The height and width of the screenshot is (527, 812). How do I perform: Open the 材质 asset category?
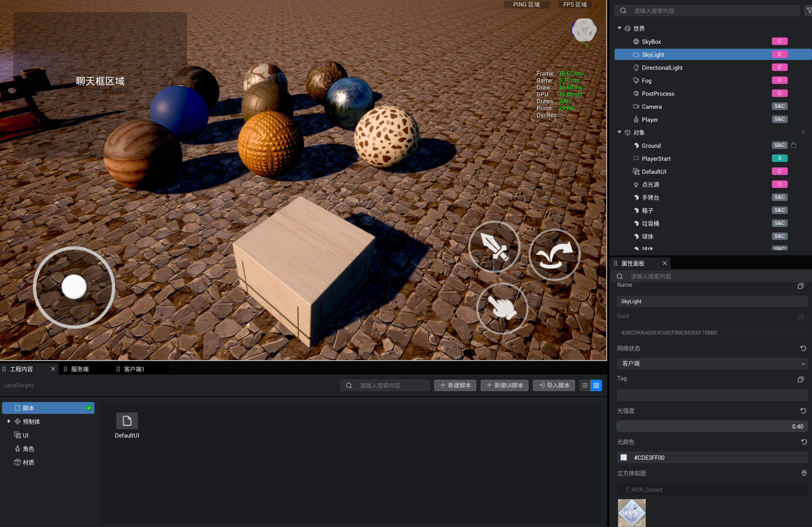pyautogui.click(x=28, y=462)
